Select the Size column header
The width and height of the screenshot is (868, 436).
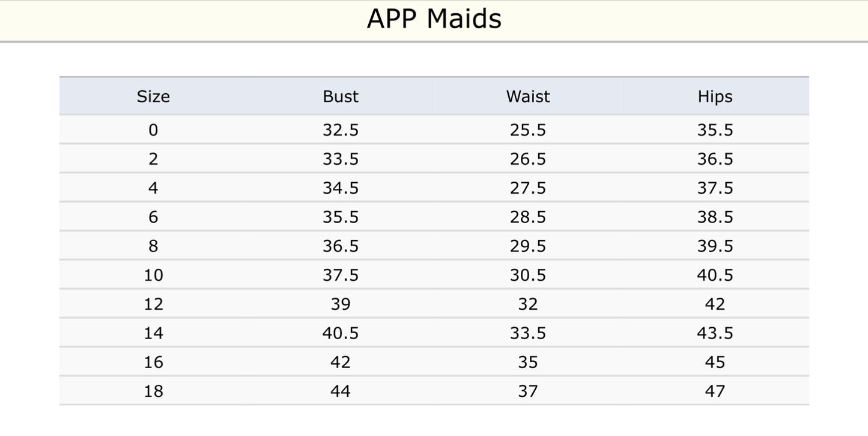[x=153, y=97]
